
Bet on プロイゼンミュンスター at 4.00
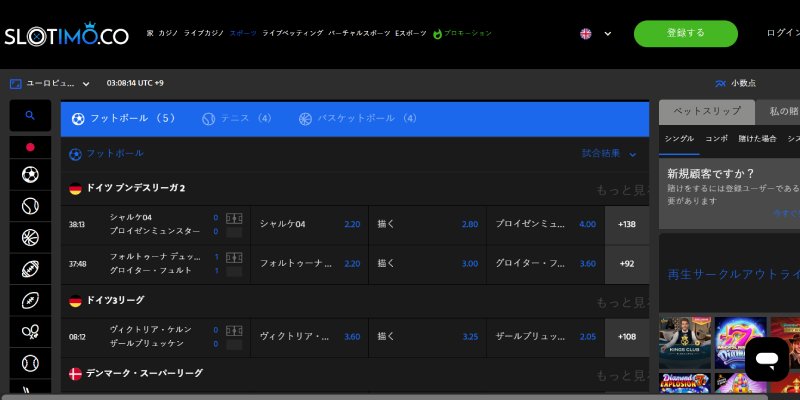click(x=545, y=224)
